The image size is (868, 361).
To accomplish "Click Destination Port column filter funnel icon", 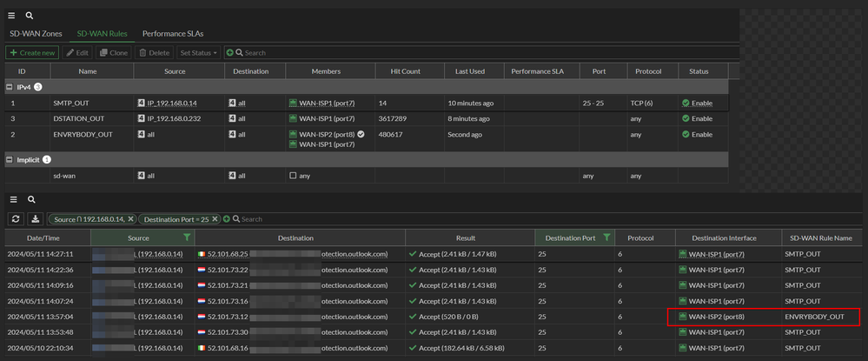I will pyautogui.click(x=606, y=237).
